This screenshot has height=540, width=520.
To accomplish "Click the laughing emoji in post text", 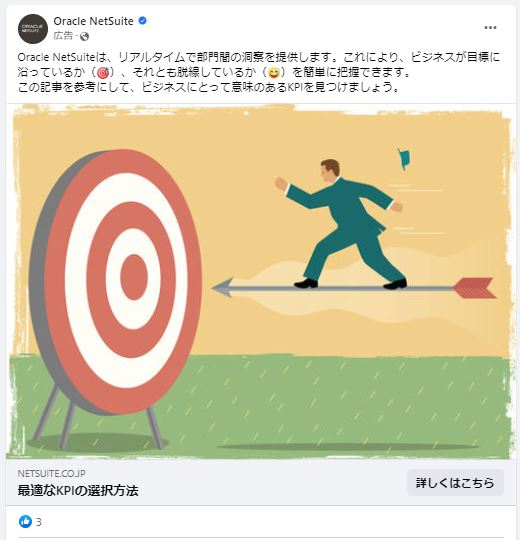I will pos(274,72).
